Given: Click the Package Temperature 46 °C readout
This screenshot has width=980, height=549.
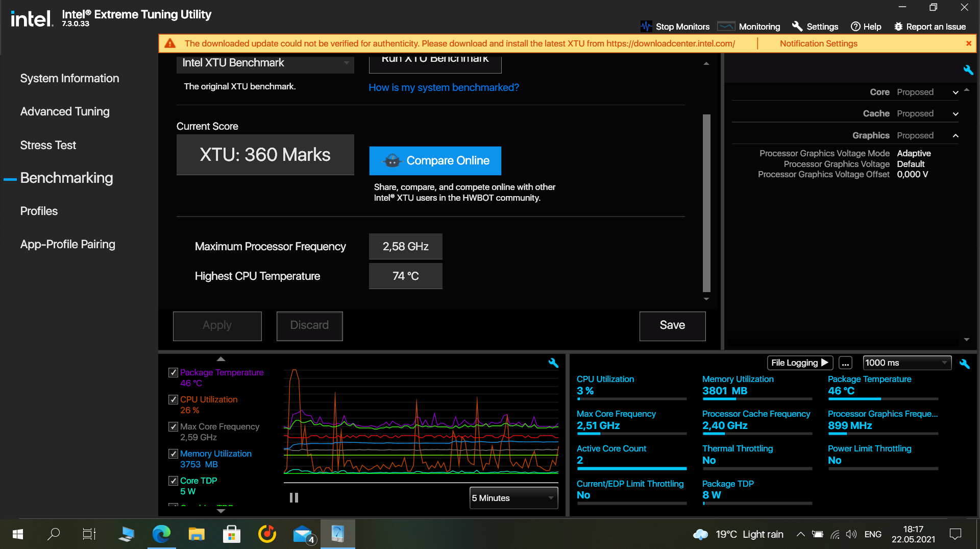Looking at the screenshot, I should (841, 391).
